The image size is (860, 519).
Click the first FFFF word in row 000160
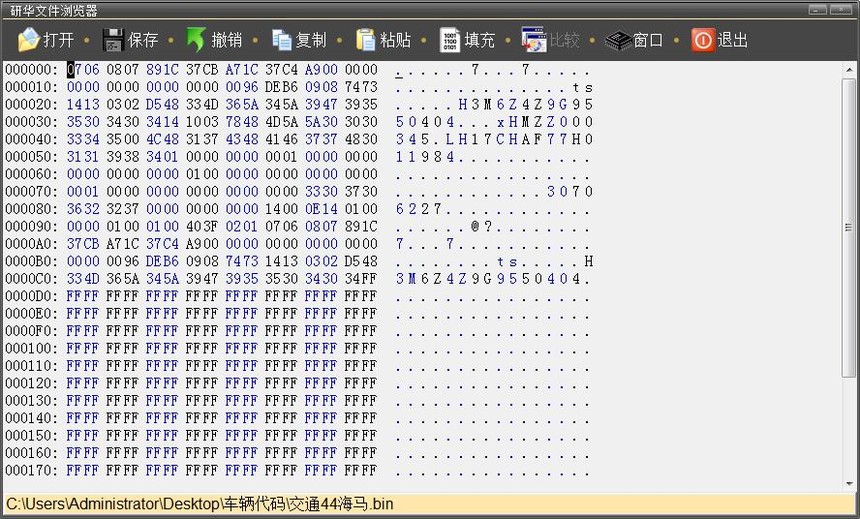(83, 453)
